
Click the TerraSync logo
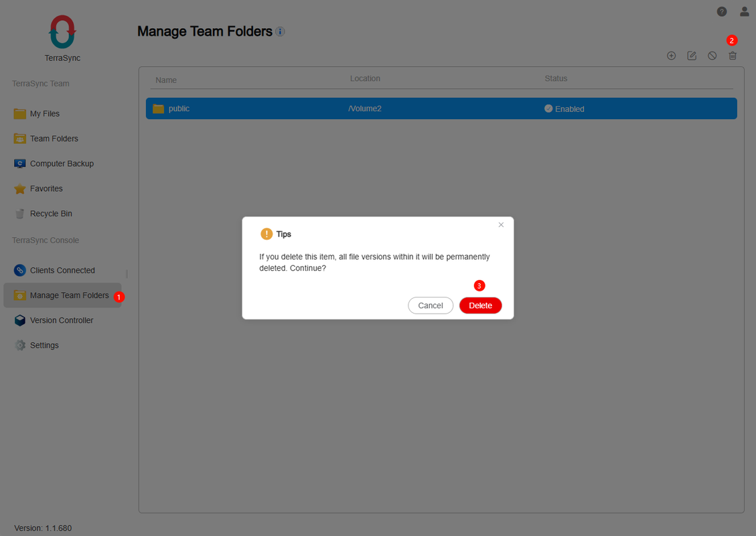[x=63, y=32]
